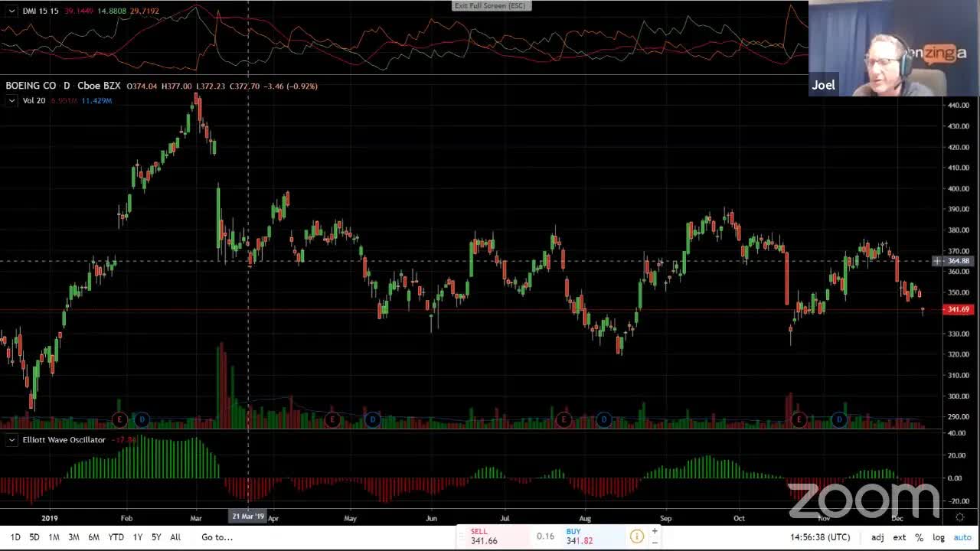Toggle adj dividend adjustment

[877, 537]
